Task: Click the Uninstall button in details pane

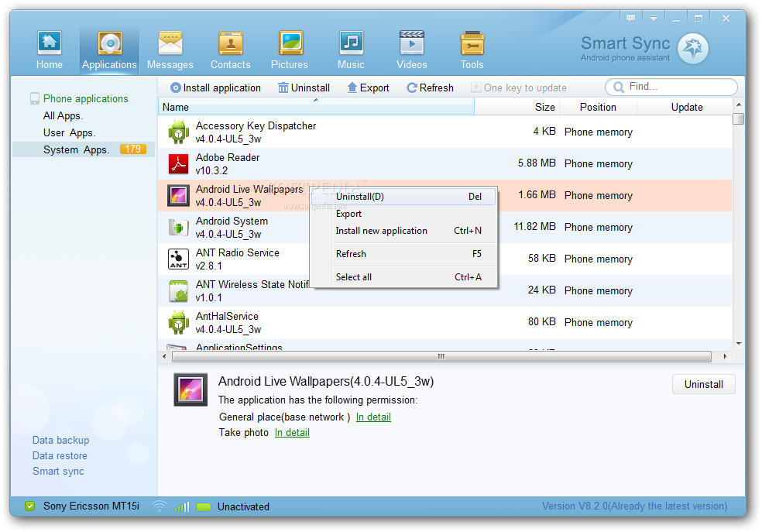Action: [x=704, y=384]
